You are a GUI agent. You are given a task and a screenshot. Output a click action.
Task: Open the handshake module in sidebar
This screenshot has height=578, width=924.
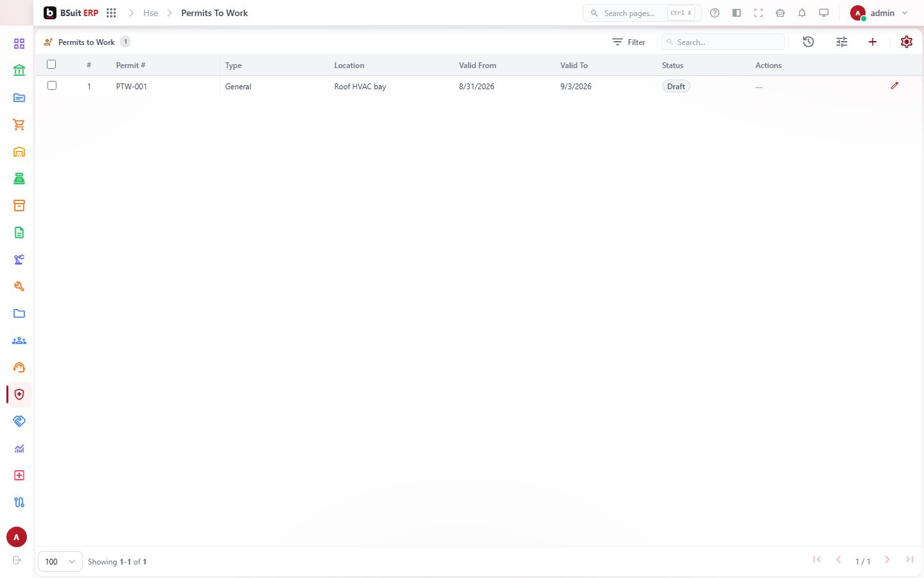coord(19,421)
